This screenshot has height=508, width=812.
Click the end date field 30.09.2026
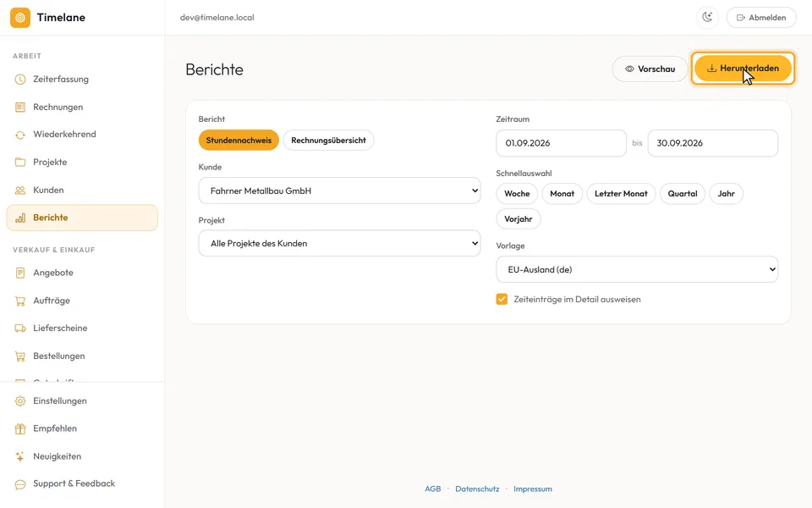[712, 143]
